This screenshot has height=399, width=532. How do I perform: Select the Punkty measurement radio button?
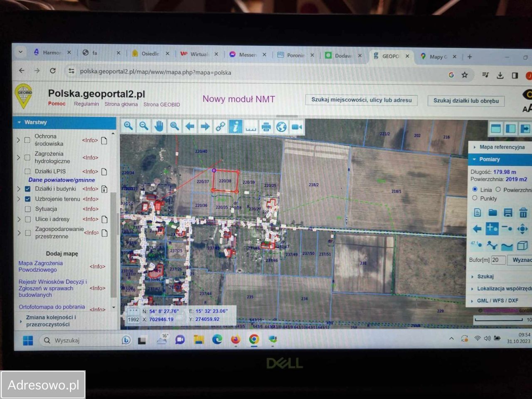(475, 198)
